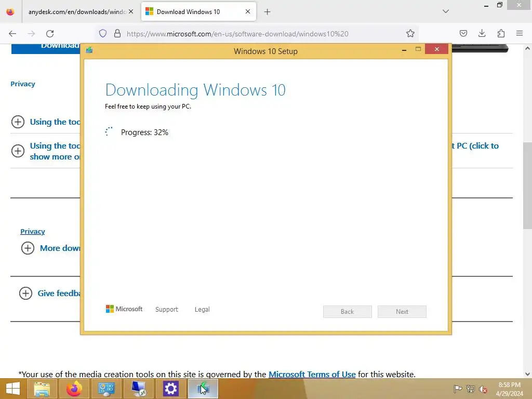This screenshot has height=399, width=532.
Task: Click the Back button in Setup
Action: (x=348, y=312)
